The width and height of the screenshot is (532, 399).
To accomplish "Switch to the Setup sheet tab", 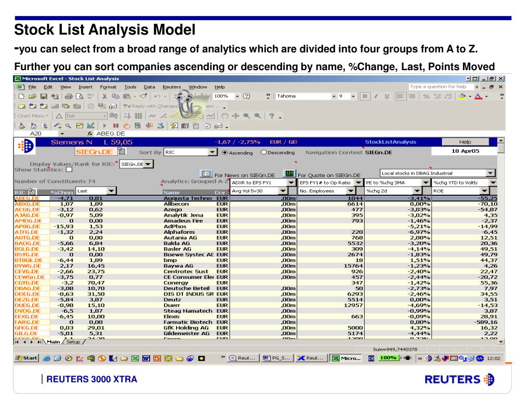I will pyautogui.click(x=73, y=342).
